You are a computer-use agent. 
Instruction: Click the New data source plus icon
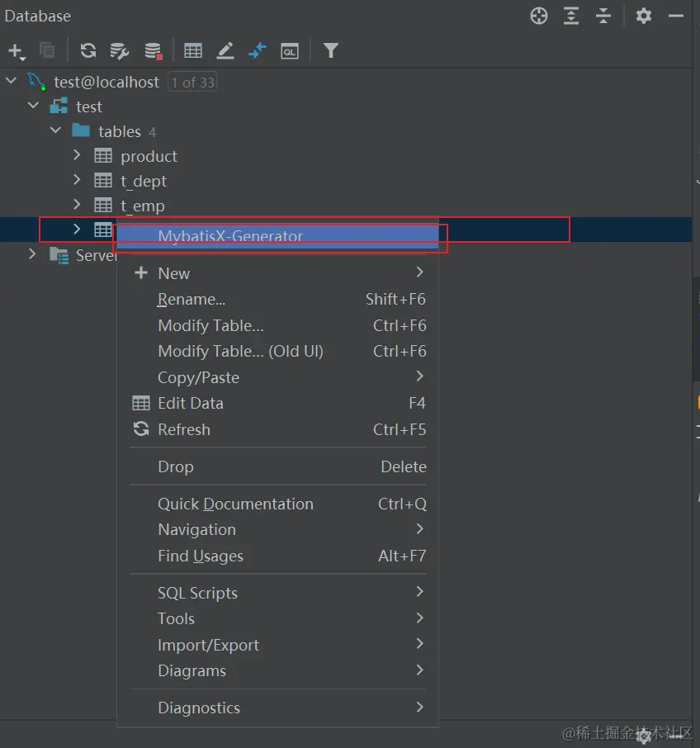point(17,51)
